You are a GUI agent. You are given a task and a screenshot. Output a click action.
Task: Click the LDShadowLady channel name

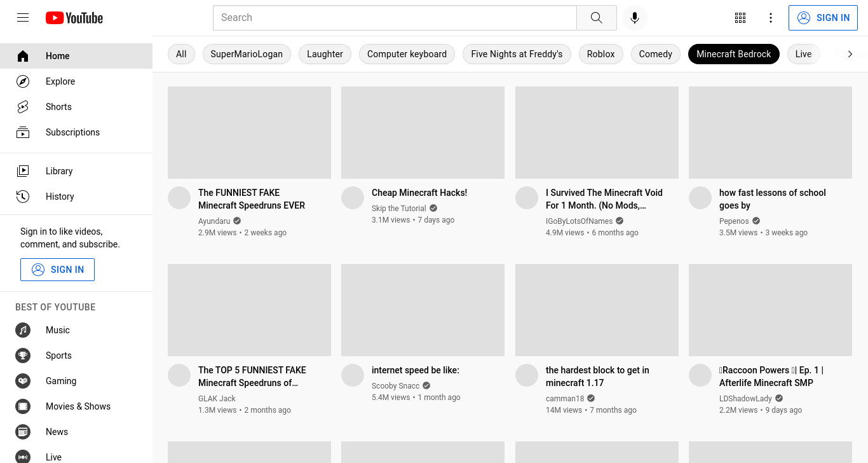(x=745, y=399)
